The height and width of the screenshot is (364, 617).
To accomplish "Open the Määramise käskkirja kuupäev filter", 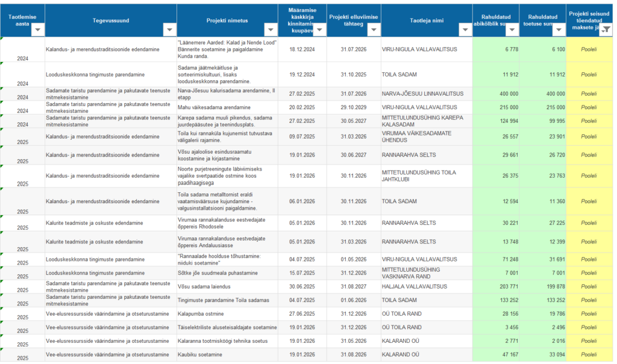I will (x=319, y=30).
